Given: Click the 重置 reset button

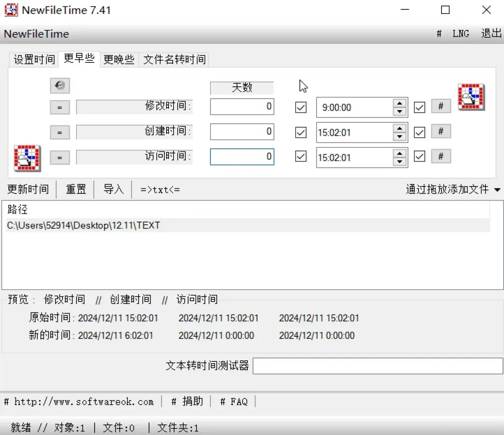Looking at the screenshot, I should coord(76,189).
